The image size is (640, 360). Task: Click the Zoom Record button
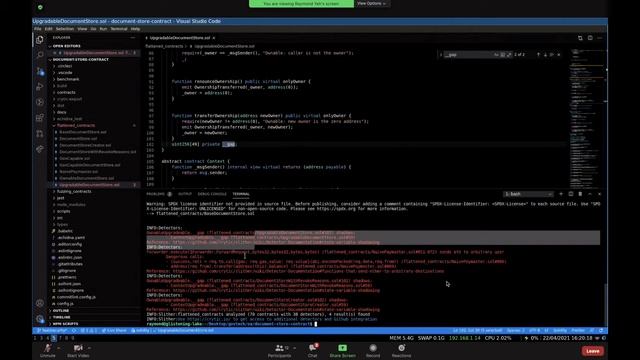373,350
